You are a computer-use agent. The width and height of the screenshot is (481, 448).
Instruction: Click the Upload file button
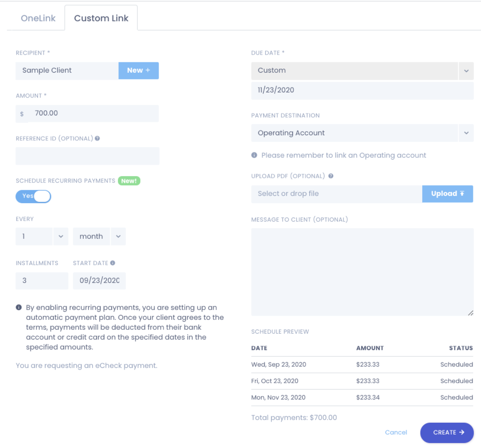pyautogui.click(x=447, y=194)
